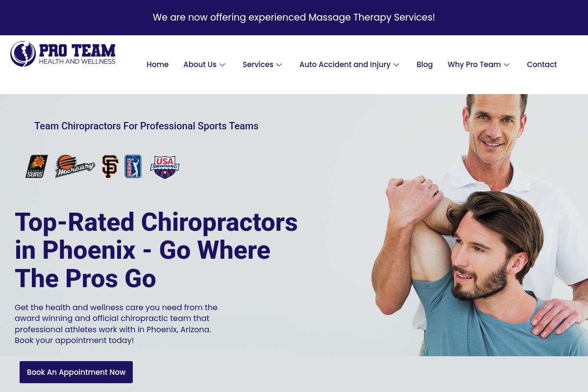Click Book An Appointment Now button
The height and width of the screenshot is (392, 588).
tap(76, 372)
